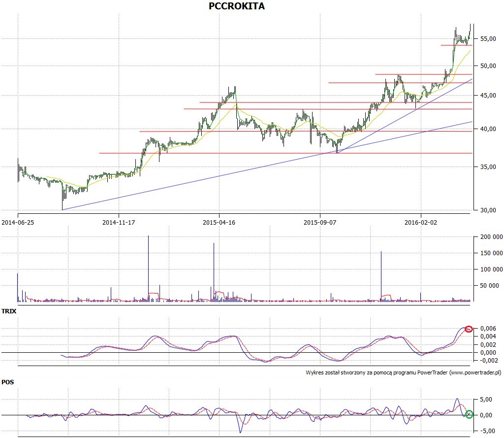This screenshot has height=438, width=504.
Task: Select the 2015-04-16 date label
Action: (219, 222)
